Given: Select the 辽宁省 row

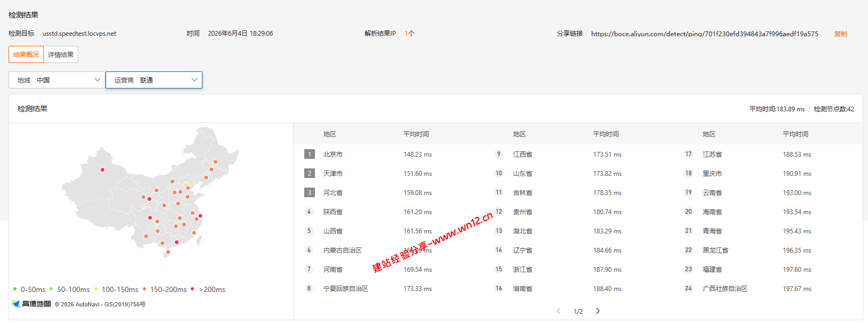Looking at the screenshot, I should click(x=578, y=250).
